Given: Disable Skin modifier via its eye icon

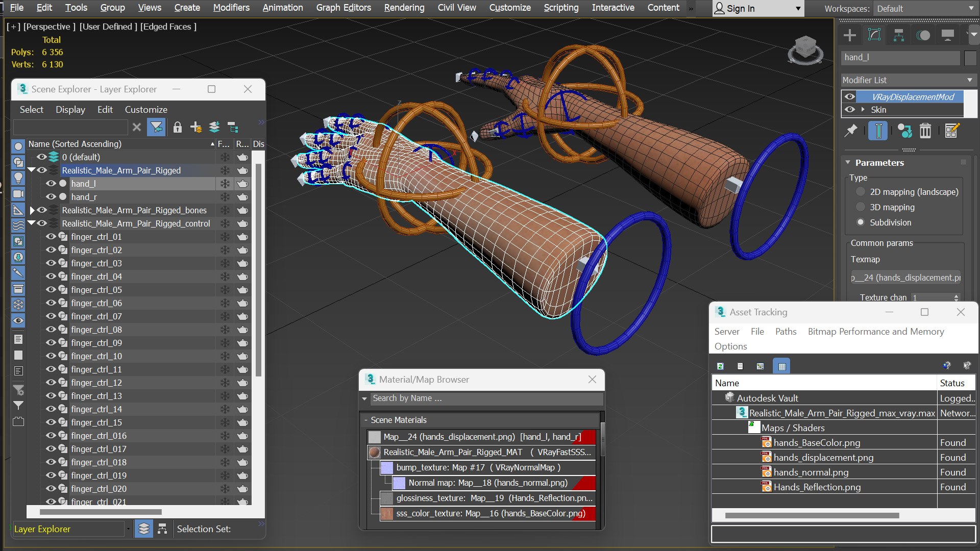Looking at the screenshot, I should tap(849, 110).
